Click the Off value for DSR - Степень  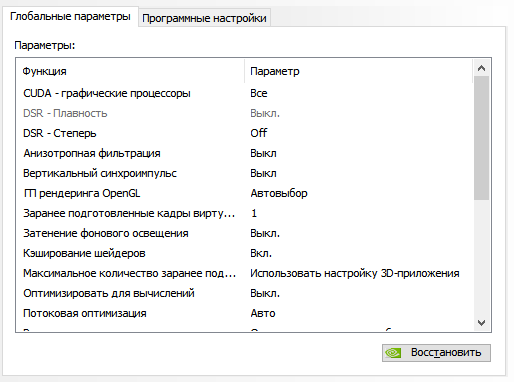(259, 133)
